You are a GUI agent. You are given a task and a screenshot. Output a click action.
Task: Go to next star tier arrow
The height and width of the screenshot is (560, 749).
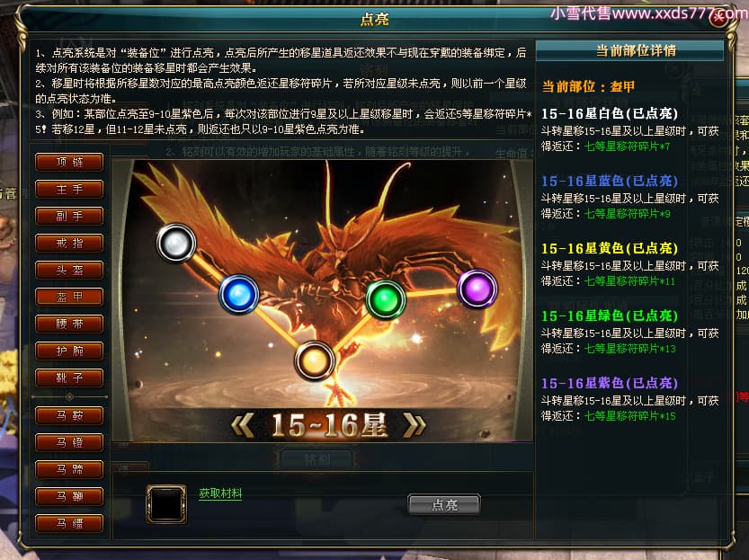pyautogui.click(x=415, y=425)
